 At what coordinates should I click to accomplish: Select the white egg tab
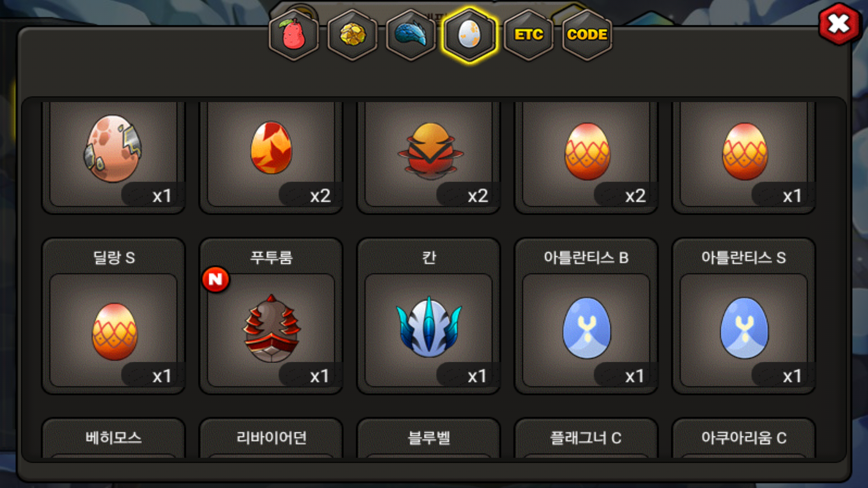(x=470, y=35)
